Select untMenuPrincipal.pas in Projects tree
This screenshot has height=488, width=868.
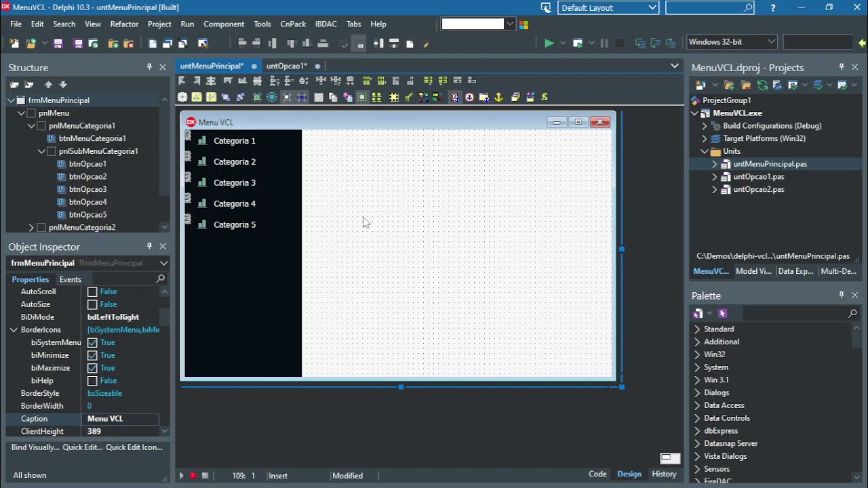click(770, 164)
